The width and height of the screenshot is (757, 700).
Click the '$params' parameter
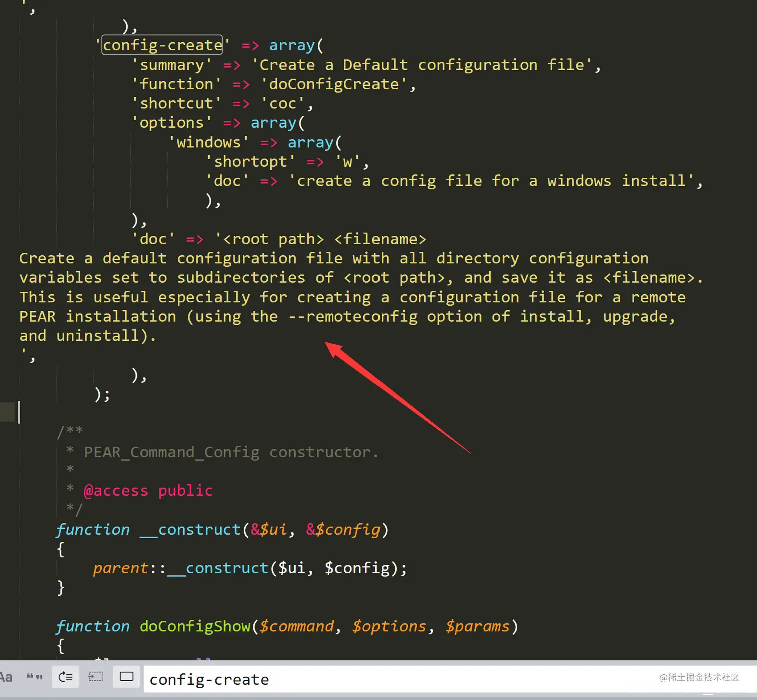pyautogui.click(x=478, y=626)
